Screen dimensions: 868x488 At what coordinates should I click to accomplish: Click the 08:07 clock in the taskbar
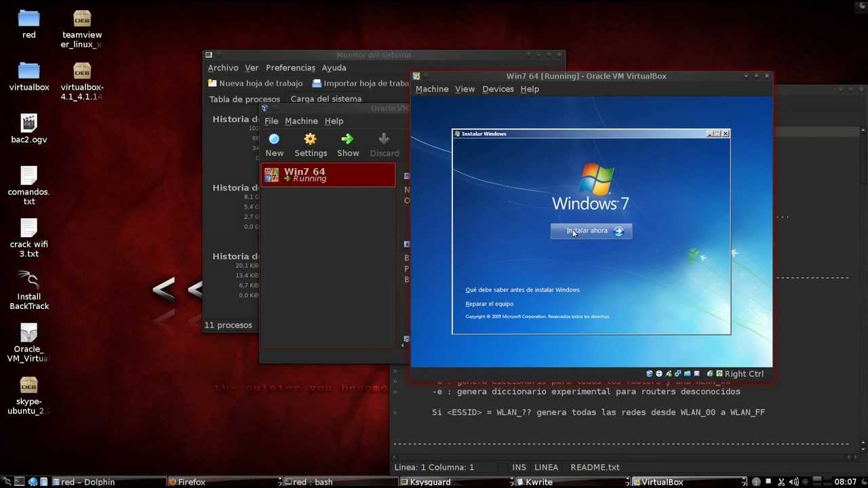(846, 482)
